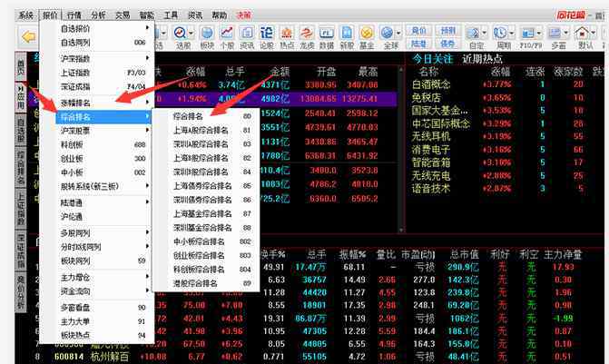Viewport: 609px width, 364px height.
Task: Switch to the 首页 side tab
Action: (x=21, y=66)
